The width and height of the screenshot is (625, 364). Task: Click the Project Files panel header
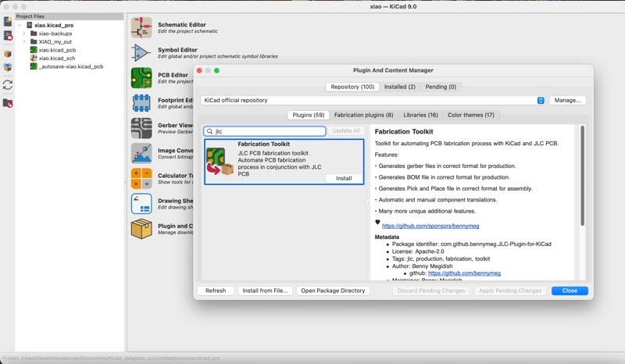tap(70, 16)
